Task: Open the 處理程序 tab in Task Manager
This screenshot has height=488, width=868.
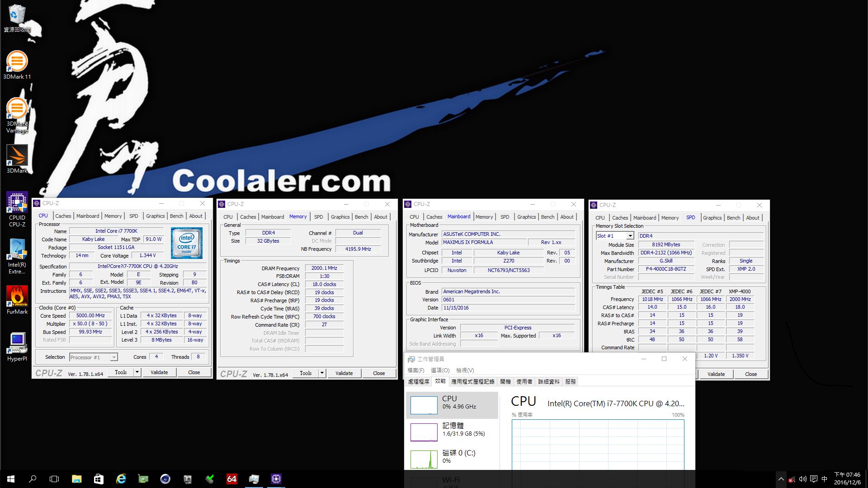Action: point(418,382)
